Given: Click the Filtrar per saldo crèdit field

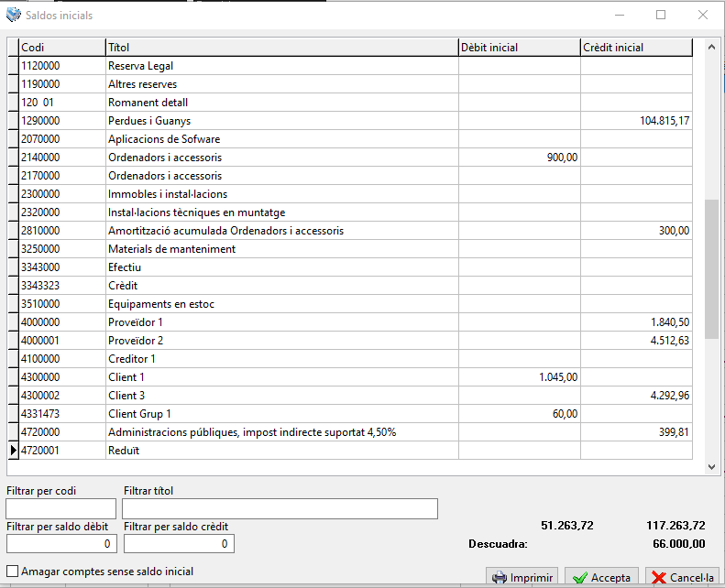Looking at the screenshot, I should coord(179,544).
